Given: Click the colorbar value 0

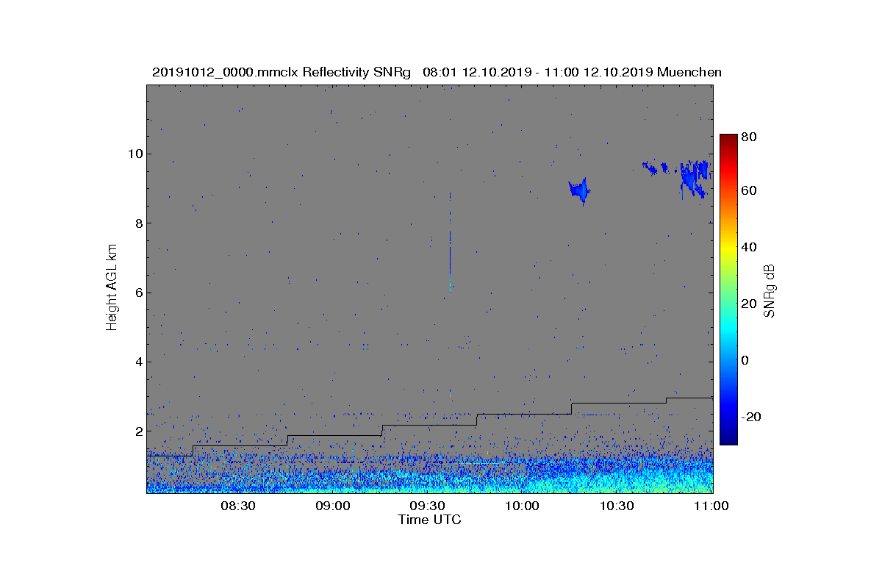Looking at the screenshot, I should (746, 360).
